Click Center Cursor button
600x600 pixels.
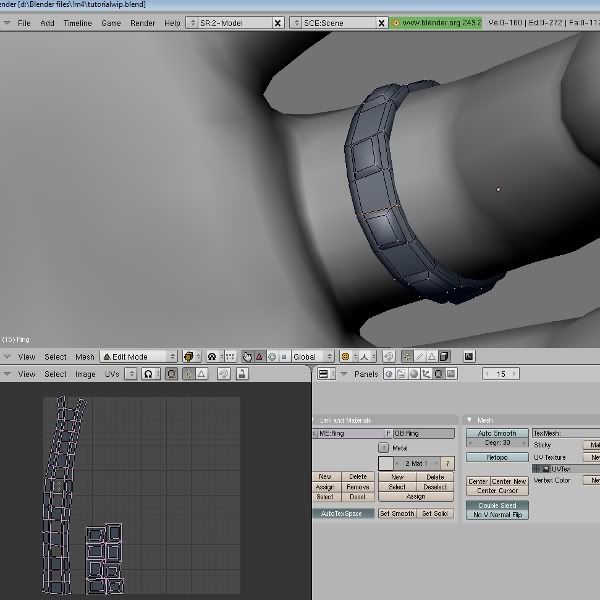pos(497,491)
